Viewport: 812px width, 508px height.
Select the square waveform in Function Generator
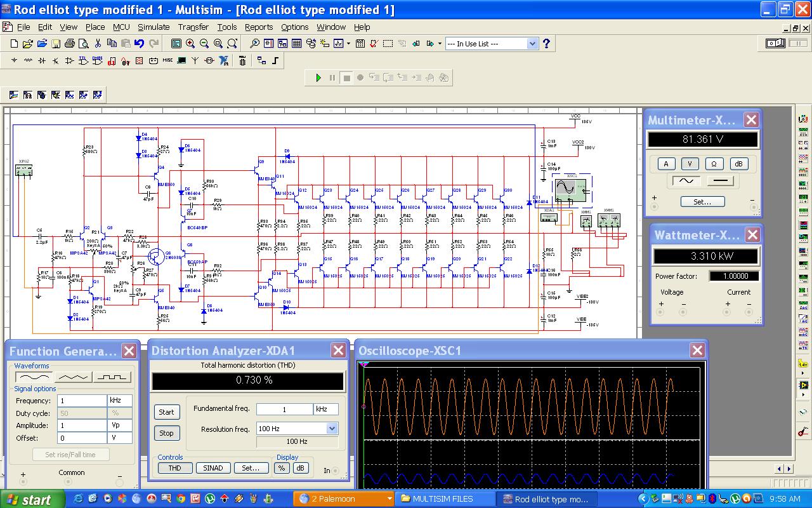pos(112,377)
